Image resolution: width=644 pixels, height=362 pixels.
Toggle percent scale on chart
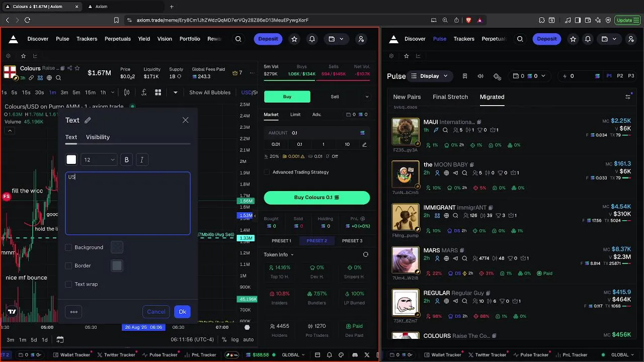click(224, 339)
